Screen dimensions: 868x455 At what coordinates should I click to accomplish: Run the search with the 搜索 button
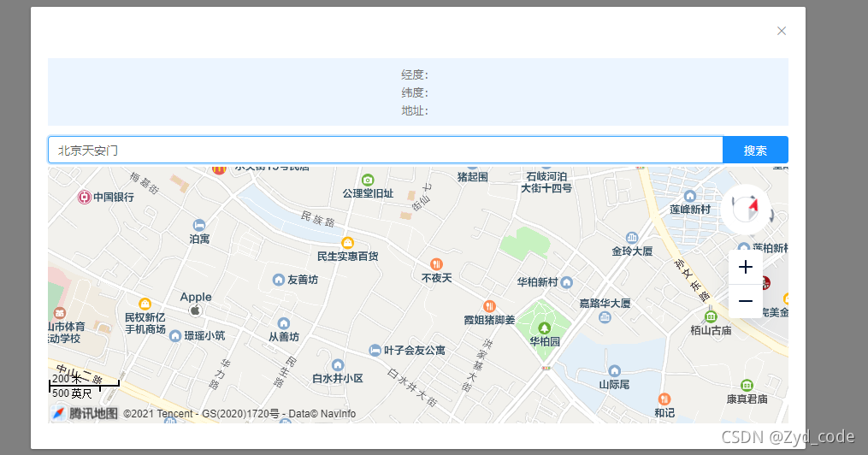coord(755,150)
